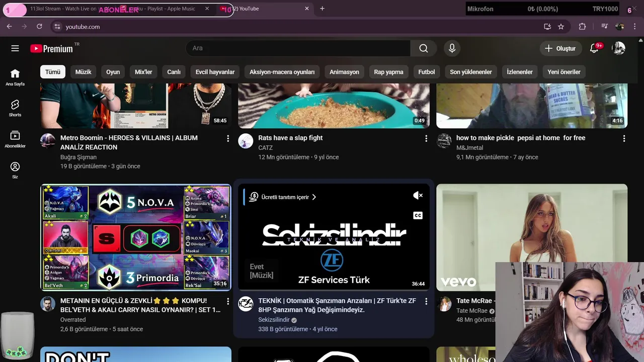Select Son yüklenenler filter chip
The image size is (644, 362).
coord(471,72)
